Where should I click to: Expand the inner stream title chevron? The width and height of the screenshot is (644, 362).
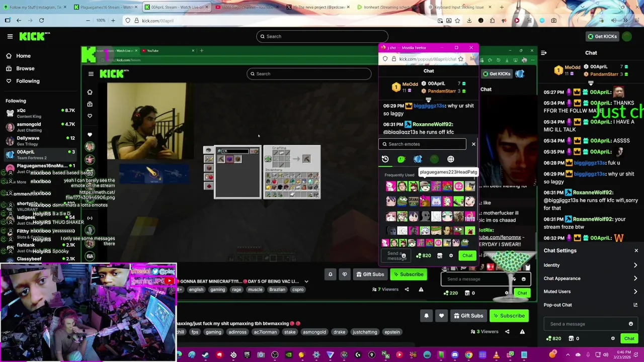click(306, 282)
